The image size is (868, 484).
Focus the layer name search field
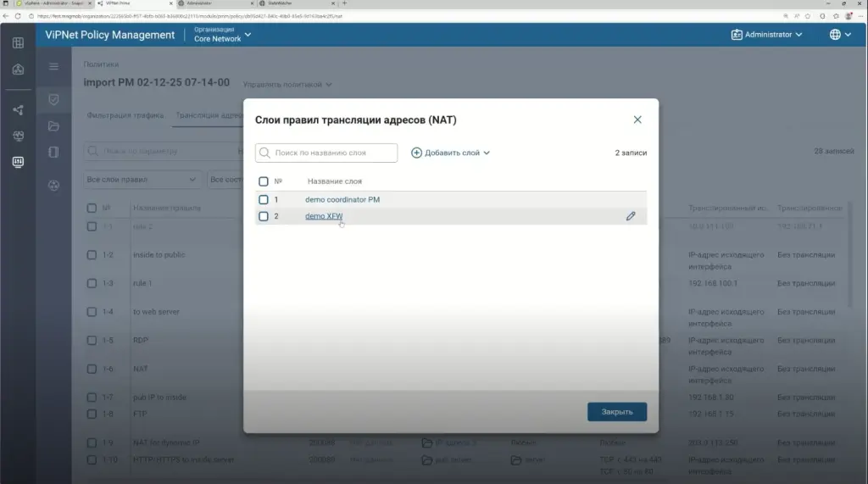click(326, 153)
